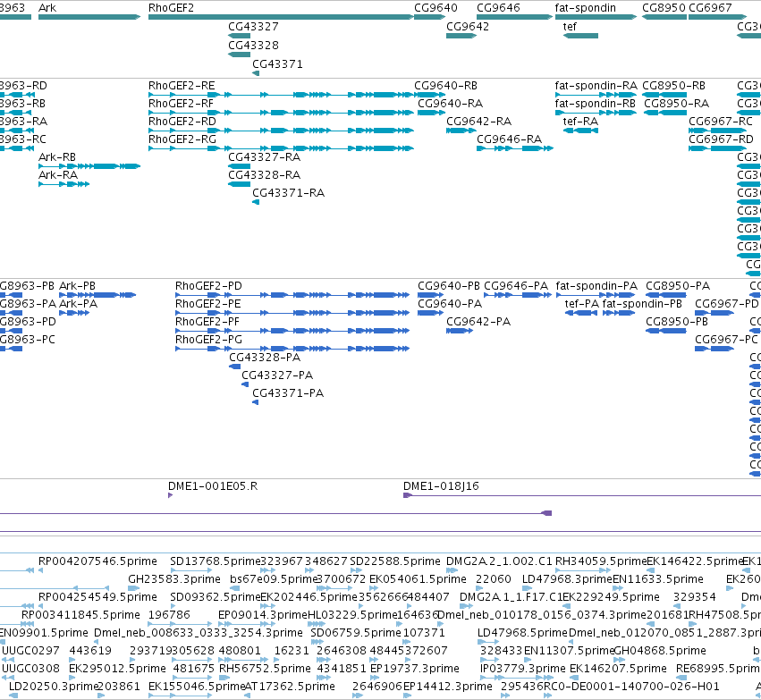Click transcript CG8950-RB
Viewport: 761px width, 700px height.
(673, 86)
